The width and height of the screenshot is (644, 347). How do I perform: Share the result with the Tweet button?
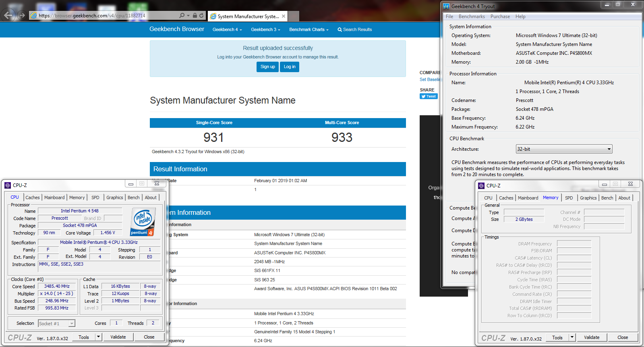pyautogui.click(x=429, y=96)
